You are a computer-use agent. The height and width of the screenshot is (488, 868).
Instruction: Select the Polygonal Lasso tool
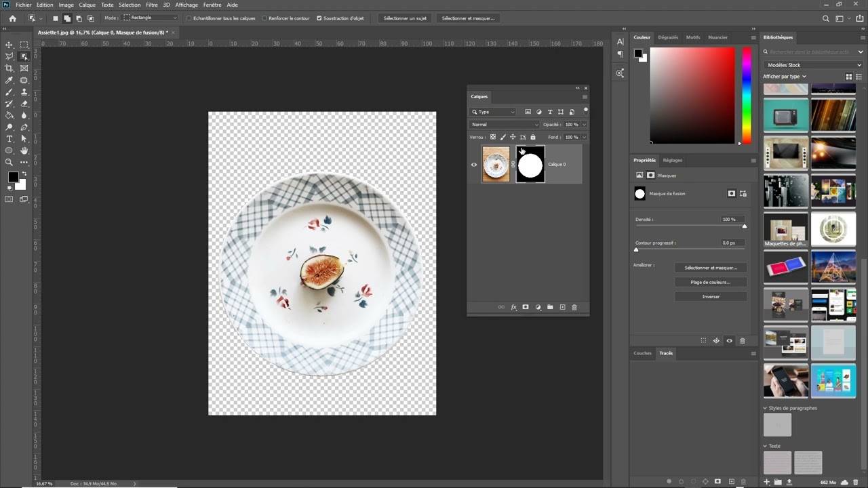(9, 57)
